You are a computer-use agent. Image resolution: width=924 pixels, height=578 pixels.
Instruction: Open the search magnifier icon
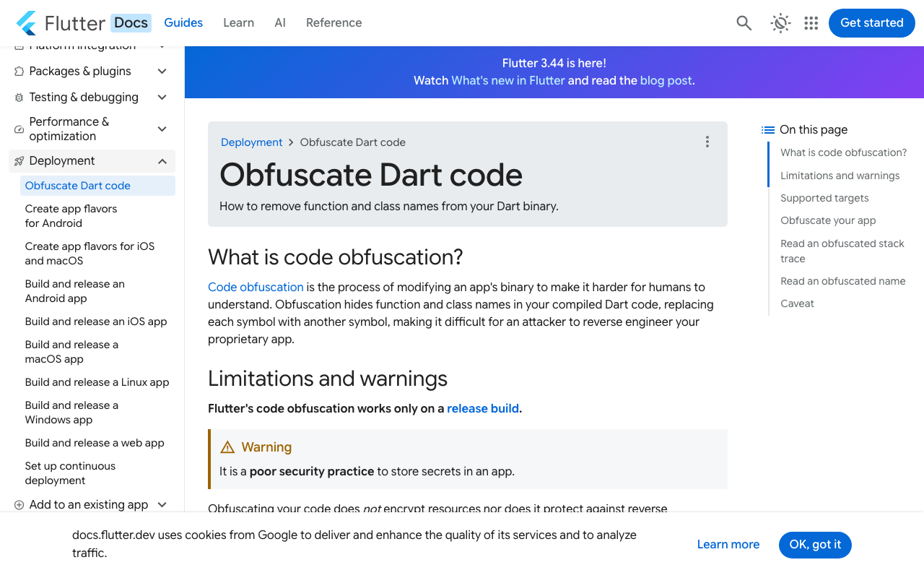(x=744, y=23)
